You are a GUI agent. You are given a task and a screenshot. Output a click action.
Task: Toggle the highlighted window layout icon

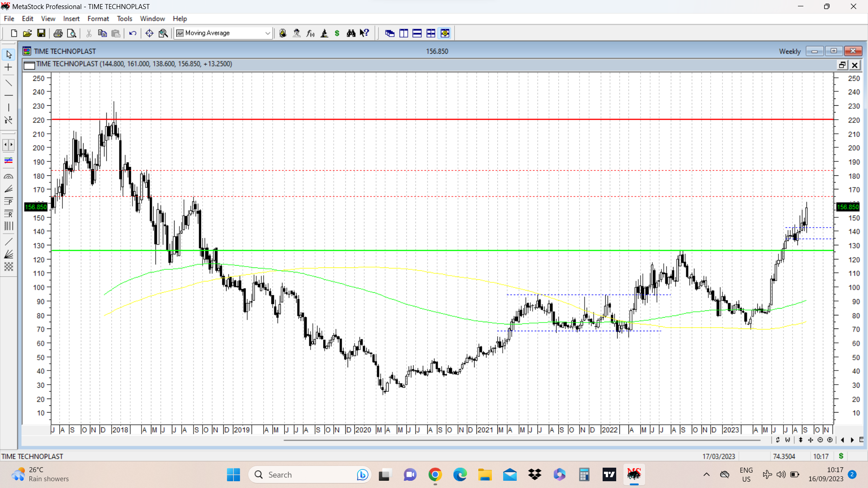click(445, 33)
